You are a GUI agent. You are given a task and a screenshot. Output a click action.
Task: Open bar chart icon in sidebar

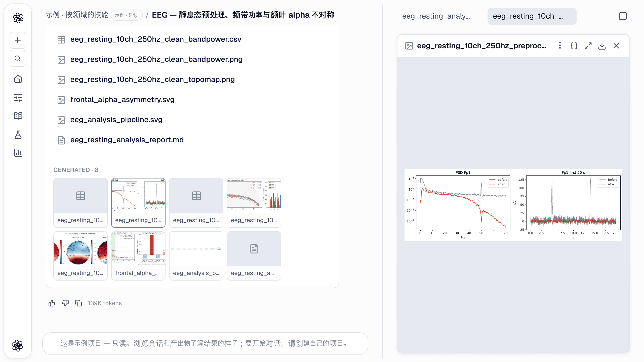(18, 153)
